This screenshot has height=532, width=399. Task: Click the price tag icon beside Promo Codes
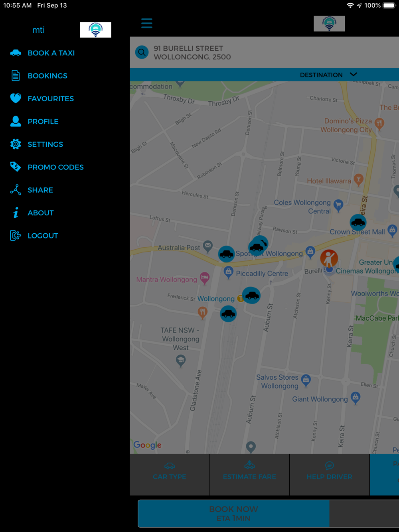16,167
